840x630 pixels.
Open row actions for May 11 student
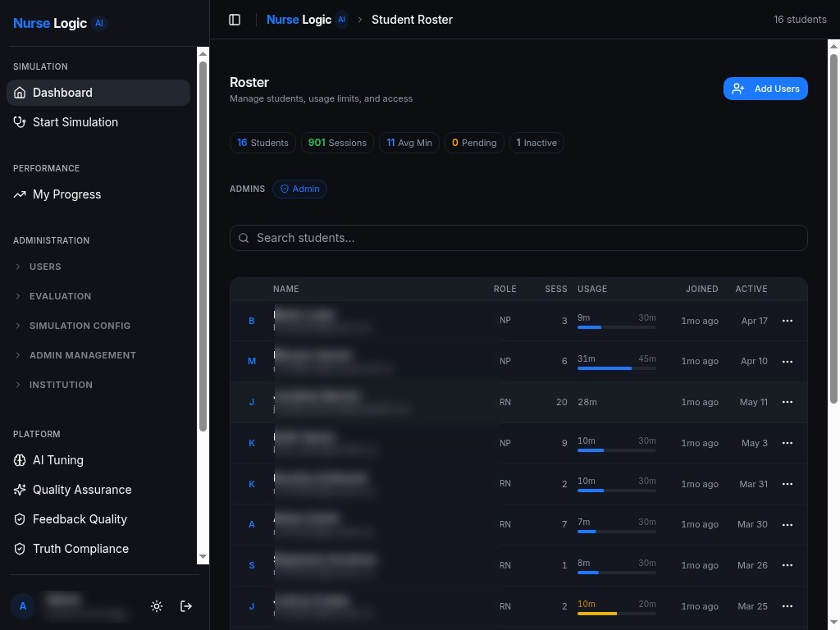(787, 402)
